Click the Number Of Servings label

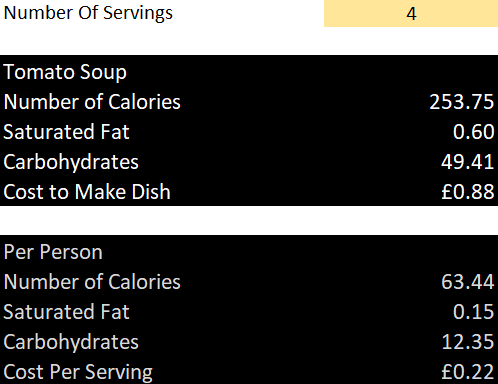[x=88, y=13]
